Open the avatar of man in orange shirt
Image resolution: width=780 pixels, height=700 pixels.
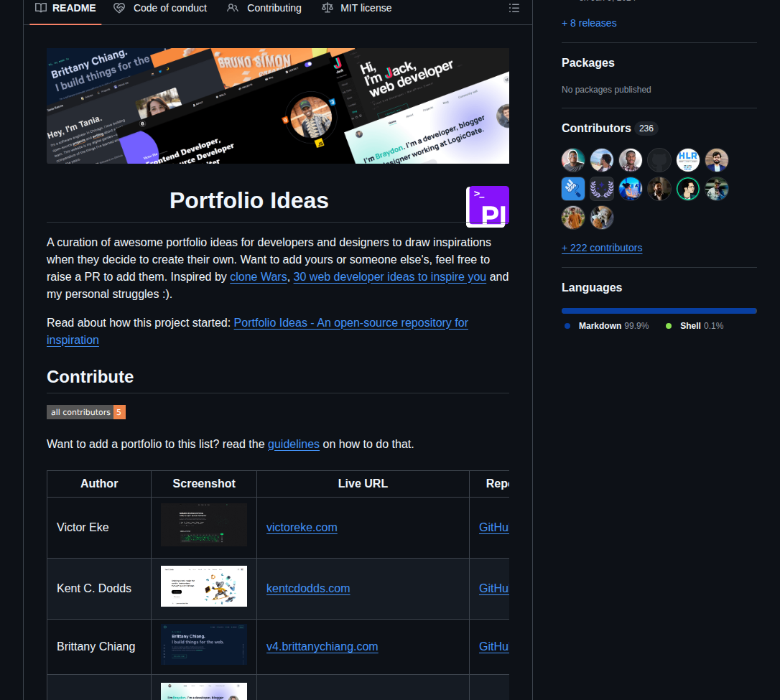(x=573, y=218)
